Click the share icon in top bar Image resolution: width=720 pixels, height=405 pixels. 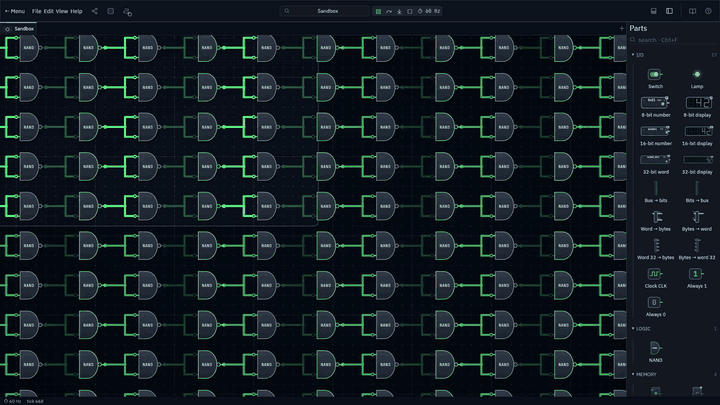(x=95, y=11)
